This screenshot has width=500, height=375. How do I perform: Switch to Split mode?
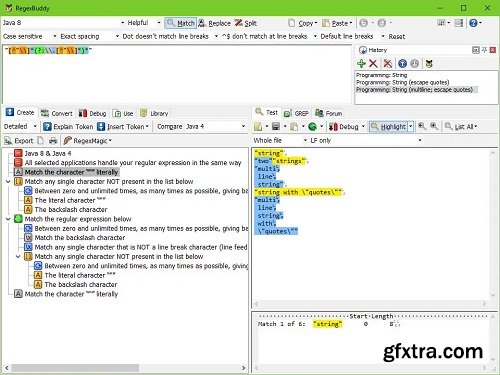245,23
